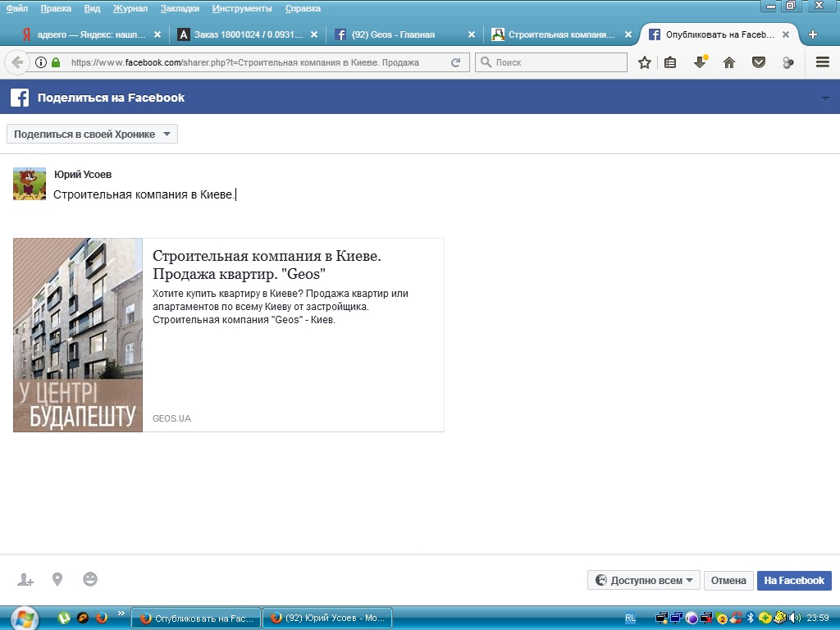Close the Опубликовать на Faceb... tab

point(786,34)
